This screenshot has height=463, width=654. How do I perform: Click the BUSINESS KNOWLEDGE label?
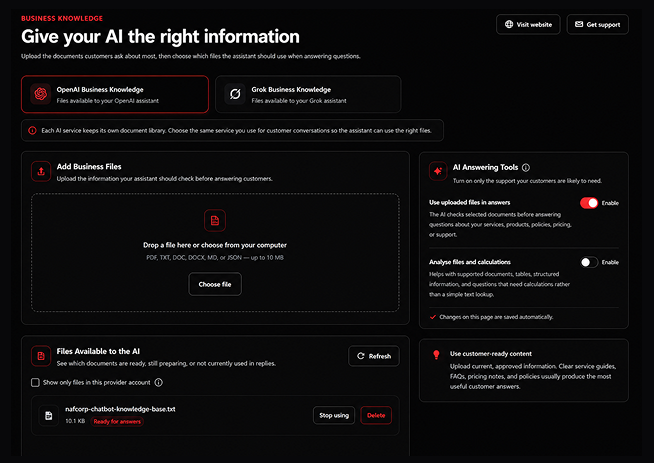point(62,18)
